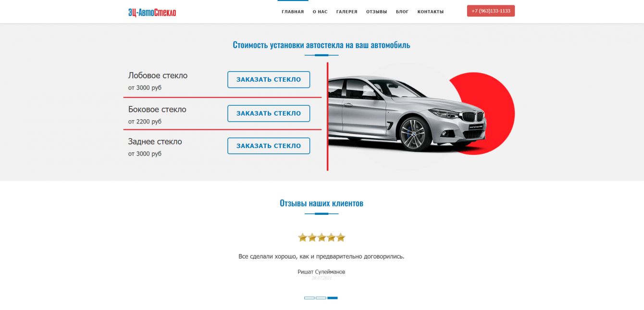The height and width of the screenshot is (310, 644).
Task: Click the ЗЦ-АвтоСтекло logo
Action: (x=152, y=12)
